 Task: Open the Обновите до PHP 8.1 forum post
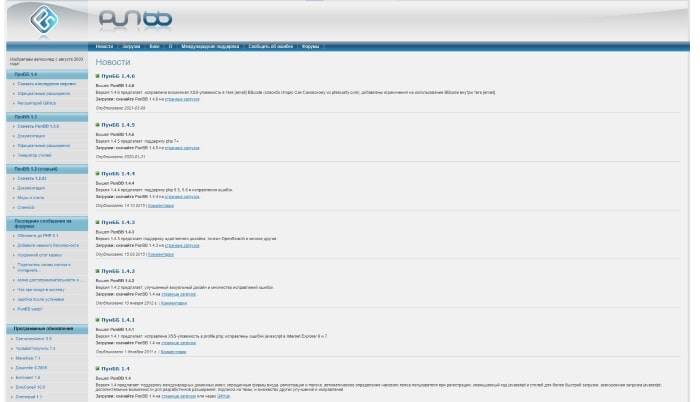(x=38, y=236)
